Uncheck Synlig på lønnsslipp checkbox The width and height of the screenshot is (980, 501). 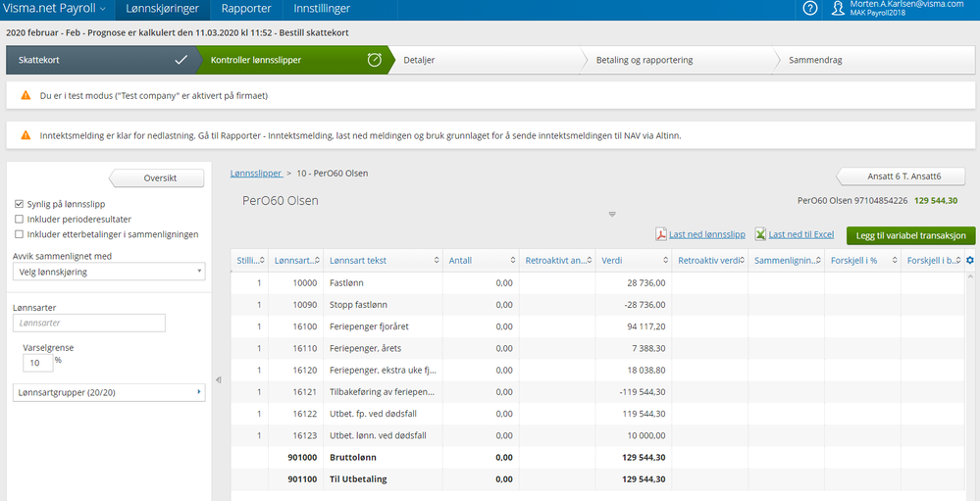20,204
